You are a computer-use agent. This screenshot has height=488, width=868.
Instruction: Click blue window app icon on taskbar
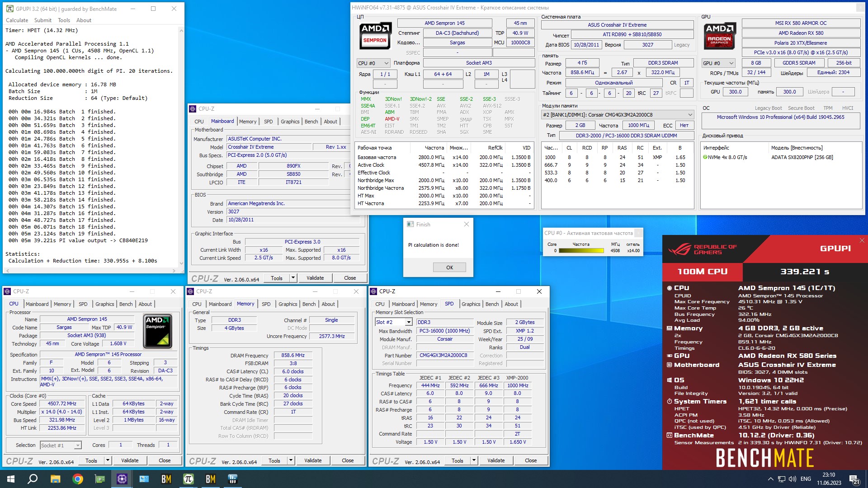coord(144,479)
